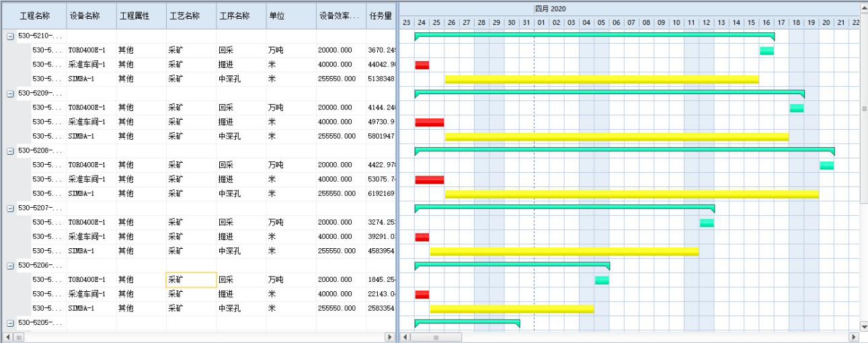Viewport: 868px width, 343px height.
Task: Toggle the 530-5207 group expander
Action: [10, 208]
